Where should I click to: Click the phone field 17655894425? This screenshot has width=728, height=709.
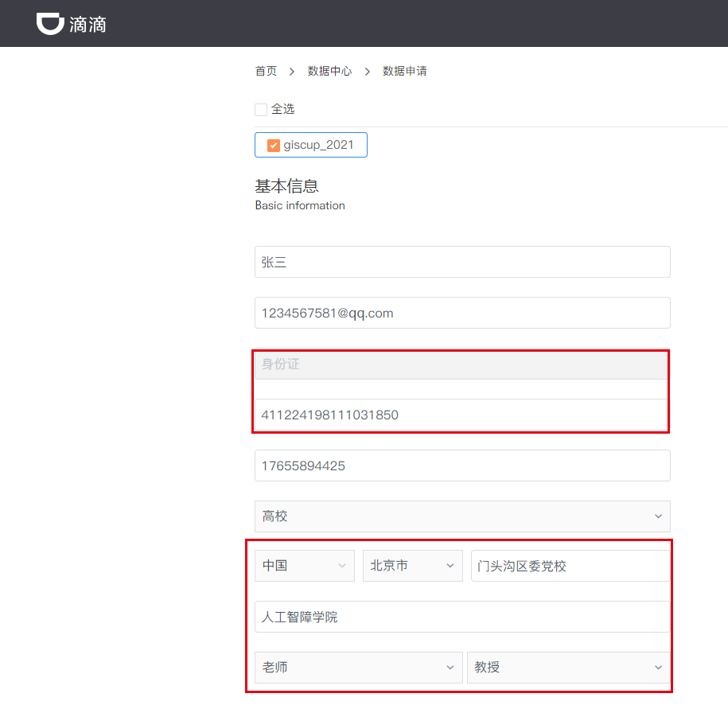[462, 466]
